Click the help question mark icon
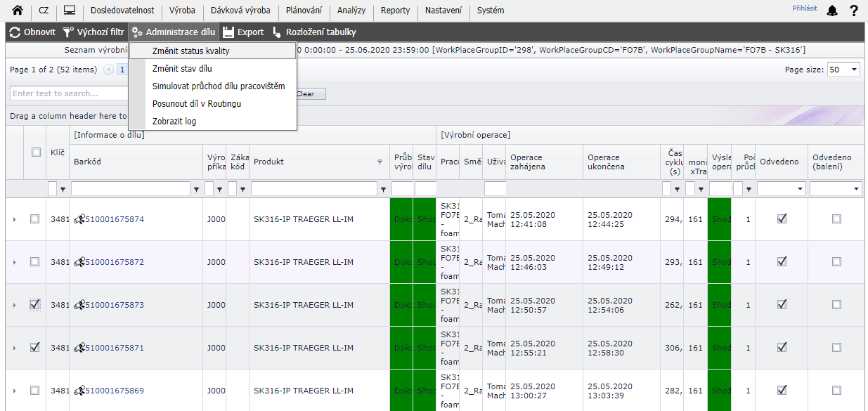Screen dimensions: 868x411 854,11
